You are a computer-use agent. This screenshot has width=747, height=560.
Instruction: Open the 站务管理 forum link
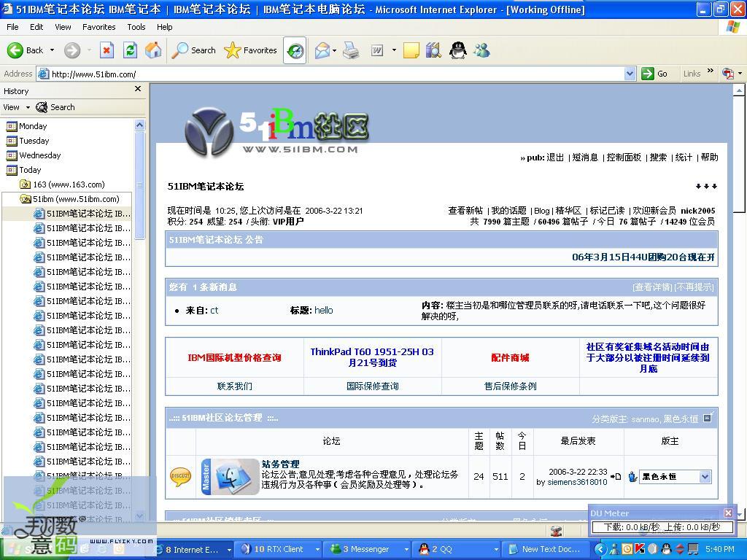click(281, 464)
